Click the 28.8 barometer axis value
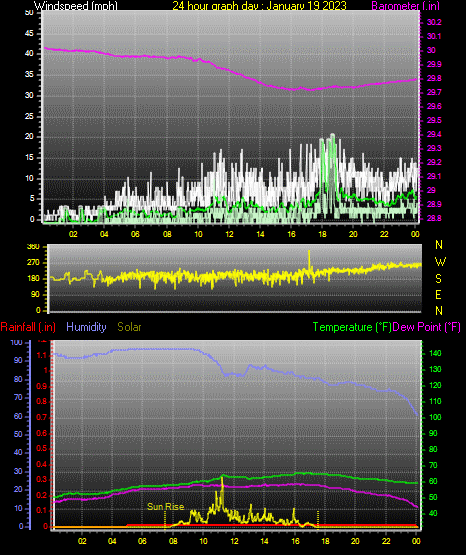Image resolution: width=466 pixels, height=555 pixels. click(x=434, y=218)
